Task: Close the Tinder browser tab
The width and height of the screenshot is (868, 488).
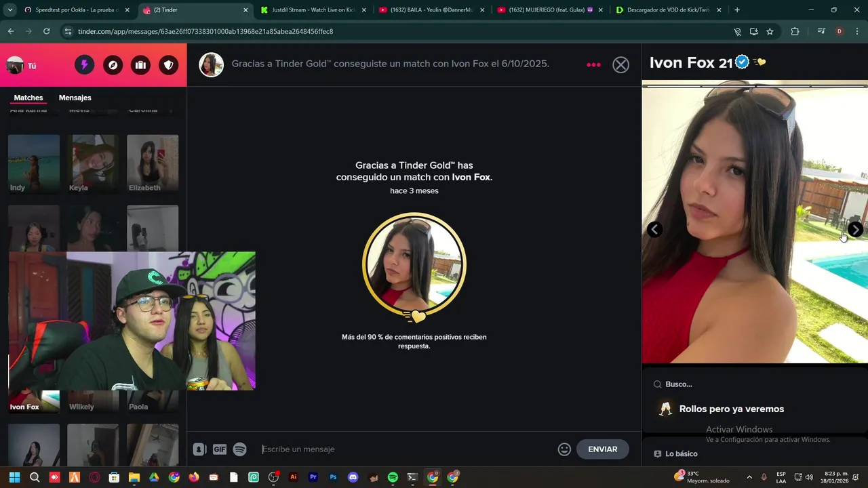Action: point(245,10)
